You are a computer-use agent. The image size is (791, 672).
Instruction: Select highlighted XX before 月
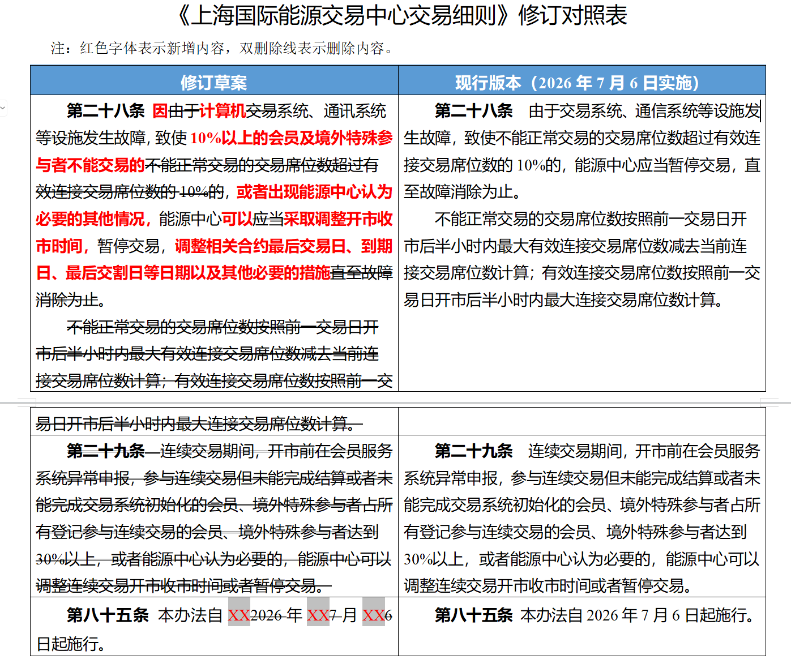pyautogui.click(x=318, y=615)
